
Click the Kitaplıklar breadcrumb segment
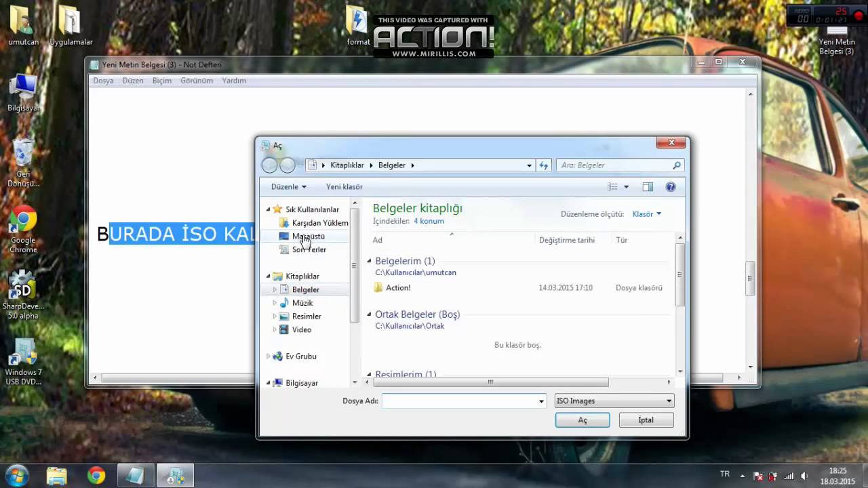[x=347, y=165]
